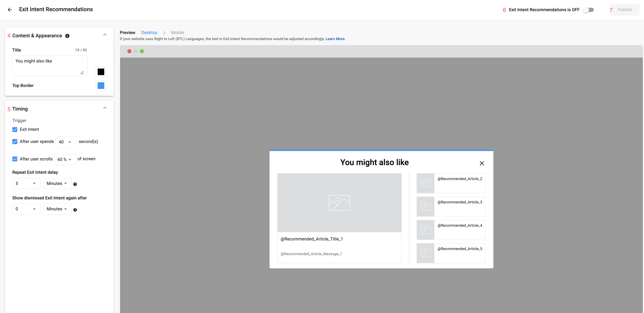Viewport: 644px width, 313px height.
Task: Uncheck the Exit Intent trigger checkbox
Action: coord(15,129)
